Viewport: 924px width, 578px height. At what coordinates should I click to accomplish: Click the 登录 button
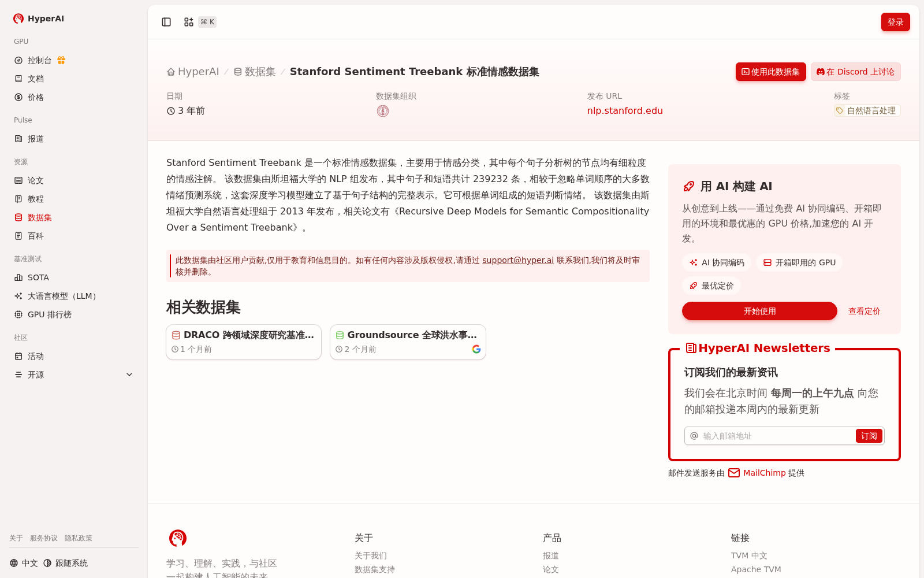coord(895,22)
